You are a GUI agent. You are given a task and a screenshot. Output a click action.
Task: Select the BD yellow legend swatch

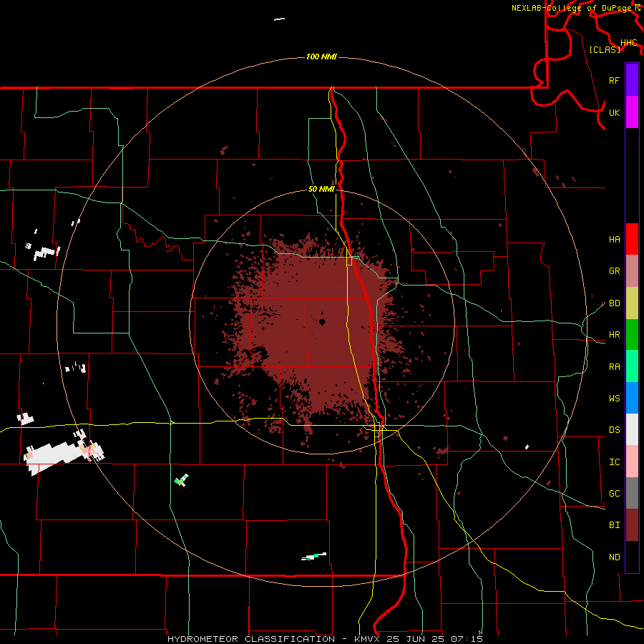[632, 303]
